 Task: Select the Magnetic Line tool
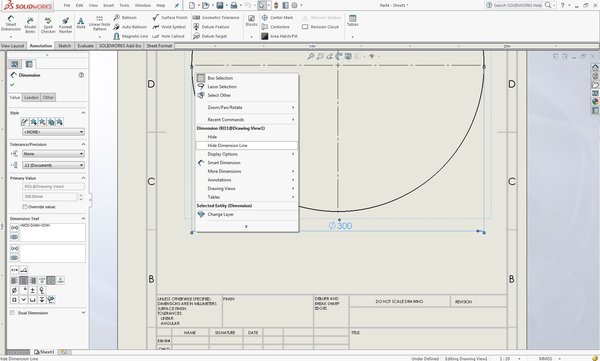(131, 36)
